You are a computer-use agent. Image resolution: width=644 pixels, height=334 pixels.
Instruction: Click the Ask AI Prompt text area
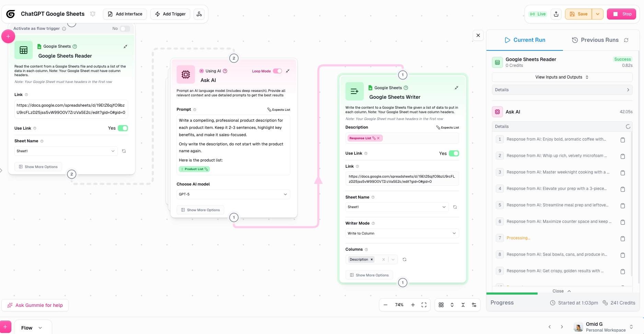(x=233, y=145)
